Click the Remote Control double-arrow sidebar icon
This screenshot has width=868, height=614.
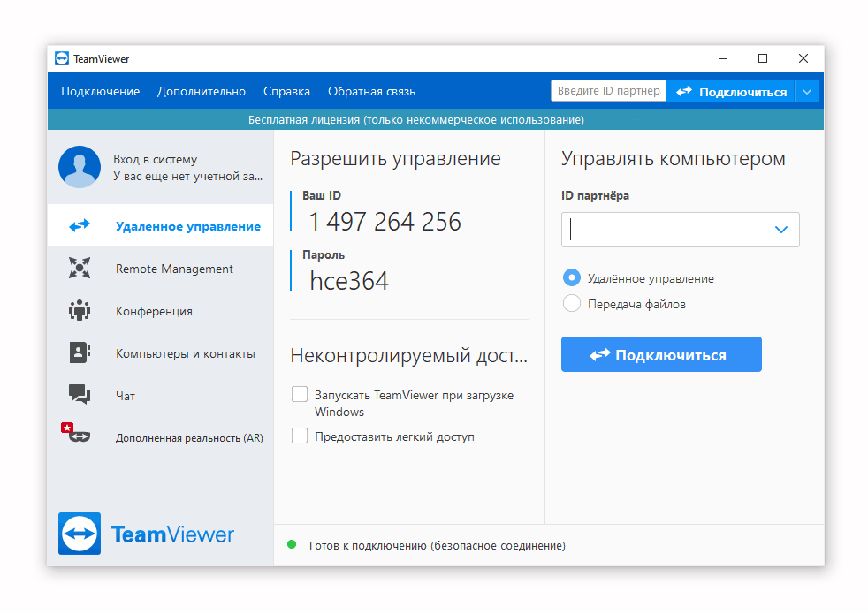click(80, 226)
